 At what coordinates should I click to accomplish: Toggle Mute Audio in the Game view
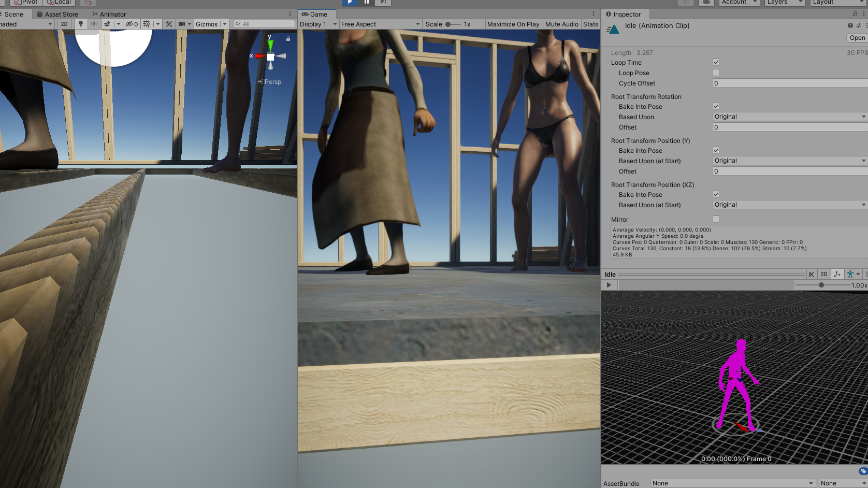coord(562,24)
